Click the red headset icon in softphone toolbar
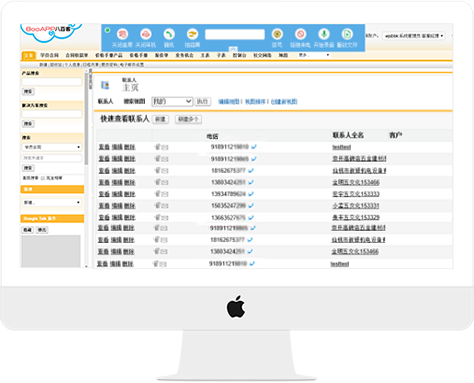 coord(146,34)
